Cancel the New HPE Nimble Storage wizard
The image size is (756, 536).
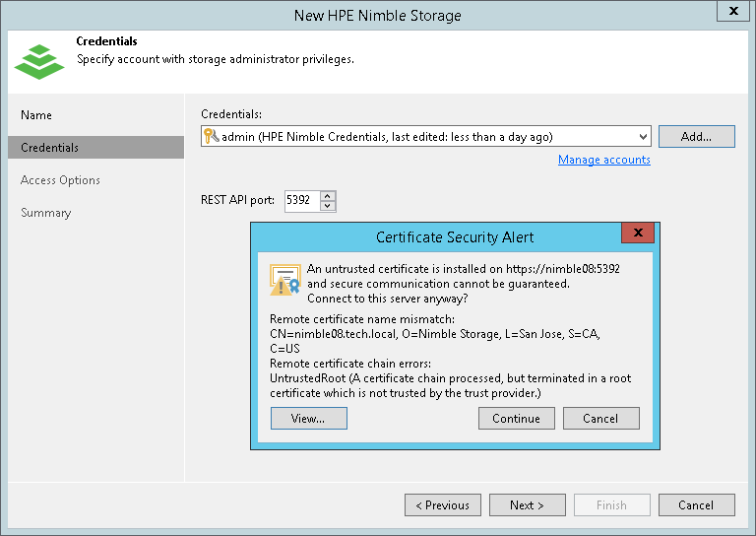[695, 505]
